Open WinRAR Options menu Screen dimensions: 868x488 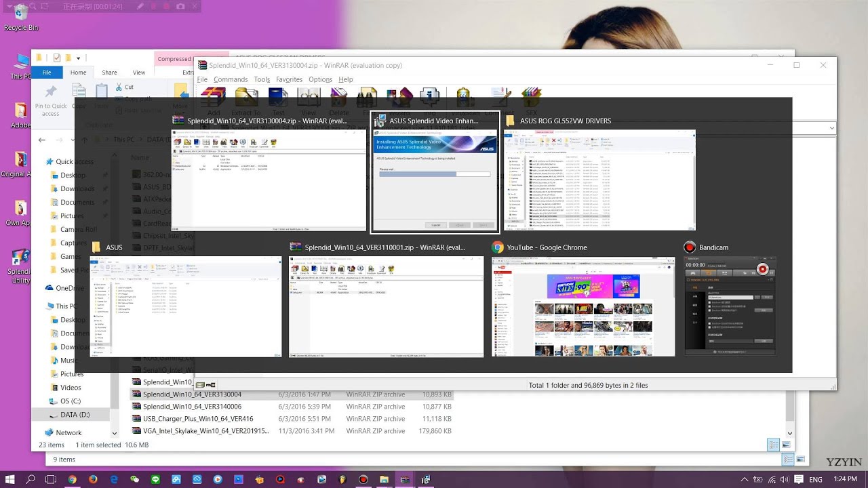320,79
